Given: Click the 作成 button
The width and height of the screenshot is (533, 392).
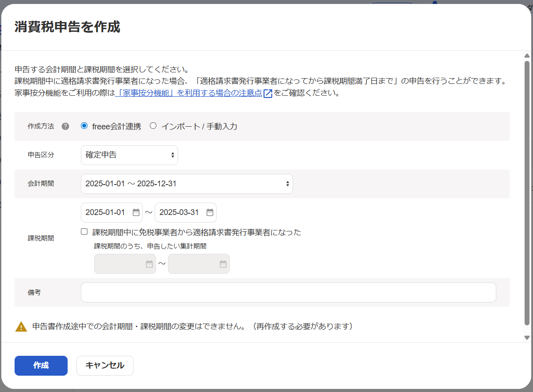Looking at the screenshot, I should coord(41,366).
